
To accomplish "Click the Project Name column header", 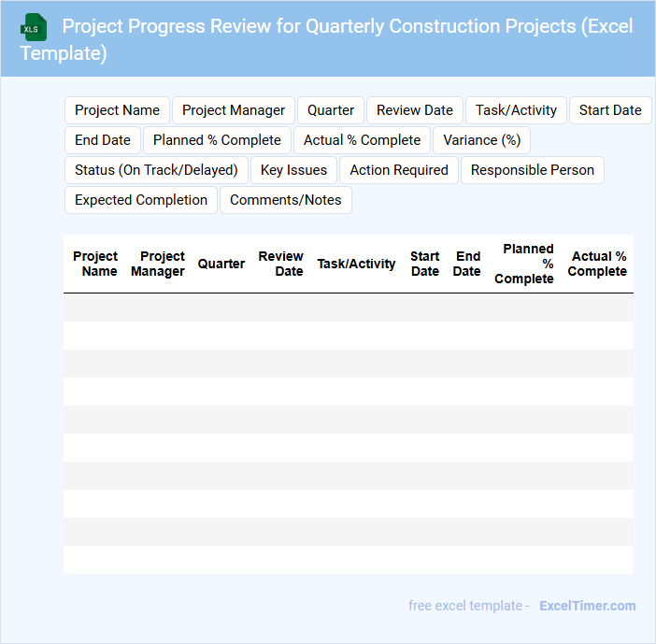I will 95,264.
